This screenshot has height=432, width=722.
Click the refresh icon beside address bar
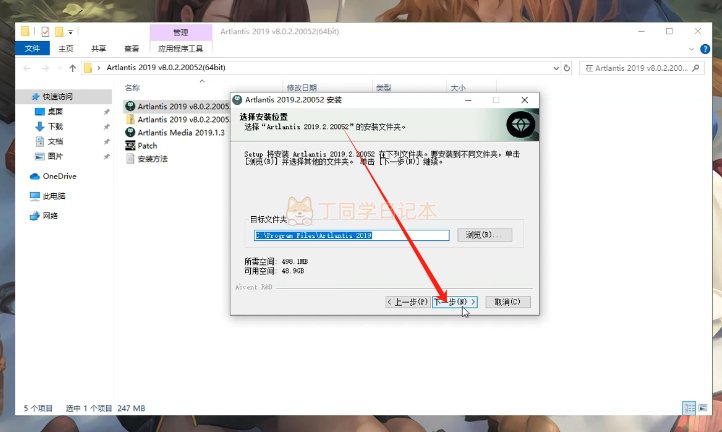coord(572,68)
